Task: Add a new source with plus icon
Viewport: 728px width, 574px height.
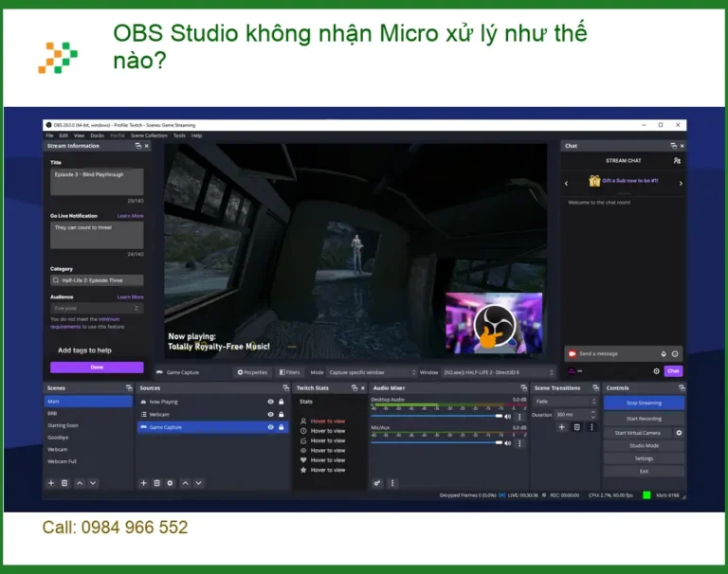Action: (143, 483)
